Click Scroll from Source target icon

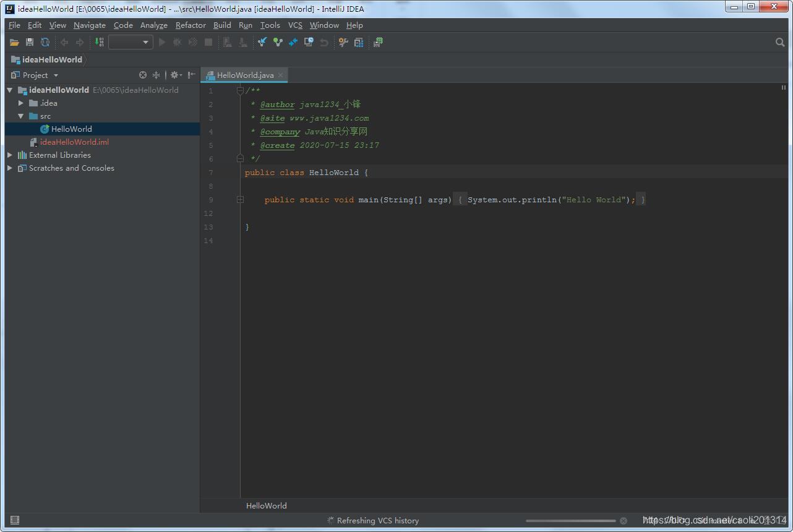coord(143,75)
